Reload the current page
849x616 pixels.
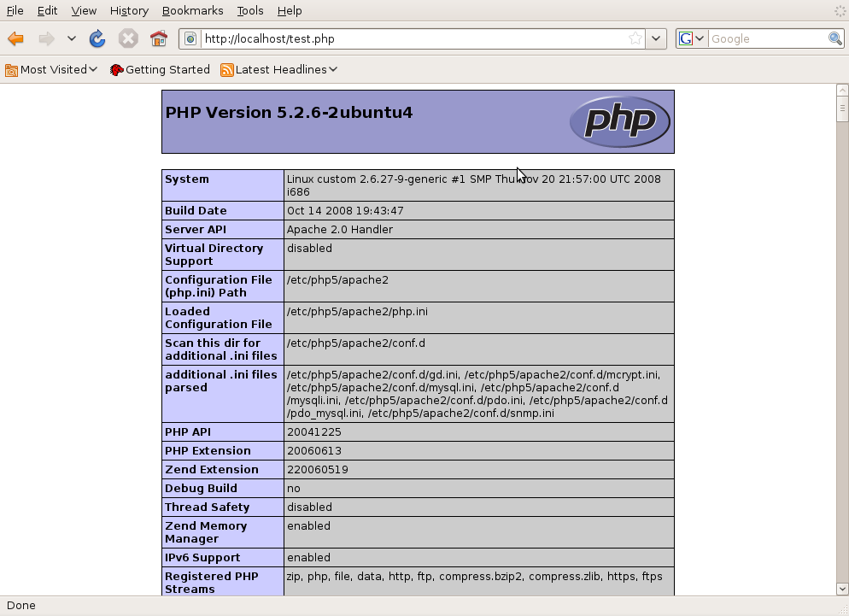tap(97, 38)
